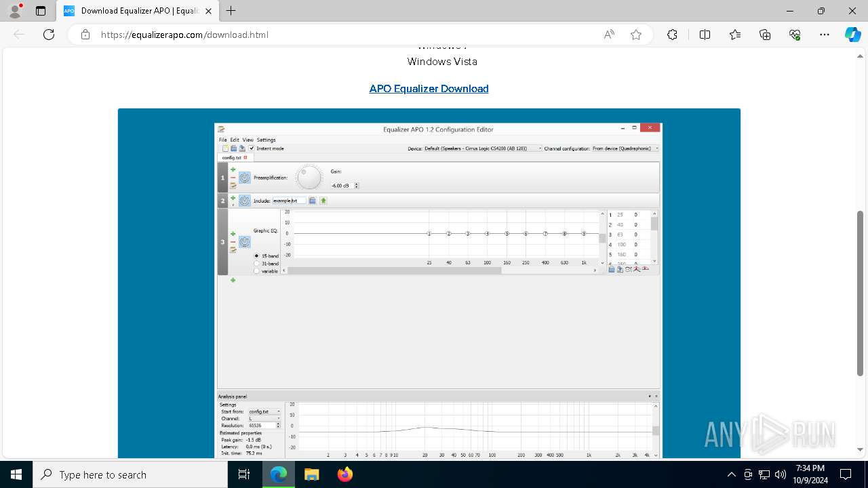The width and height of the screenshot is (868, 488).
Task: Click Graphic EQ band point 1 at 25 Hz
Action: tap(429, 234)
